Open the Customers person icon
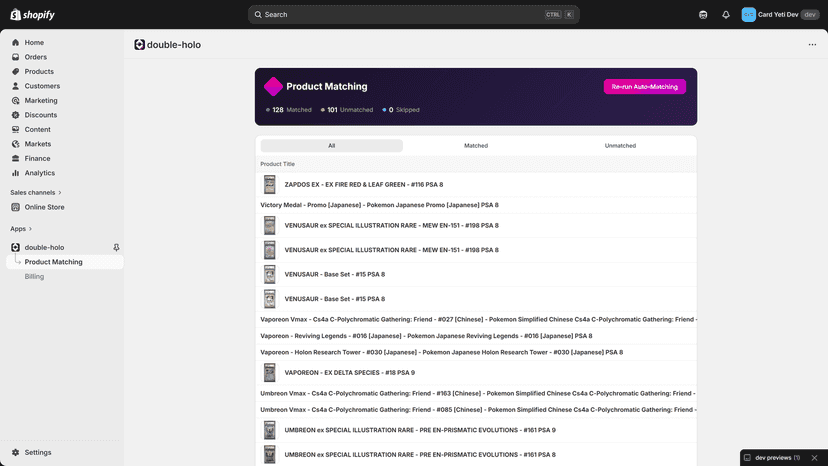This screenshot has height=466, width=828. [15, 86]
